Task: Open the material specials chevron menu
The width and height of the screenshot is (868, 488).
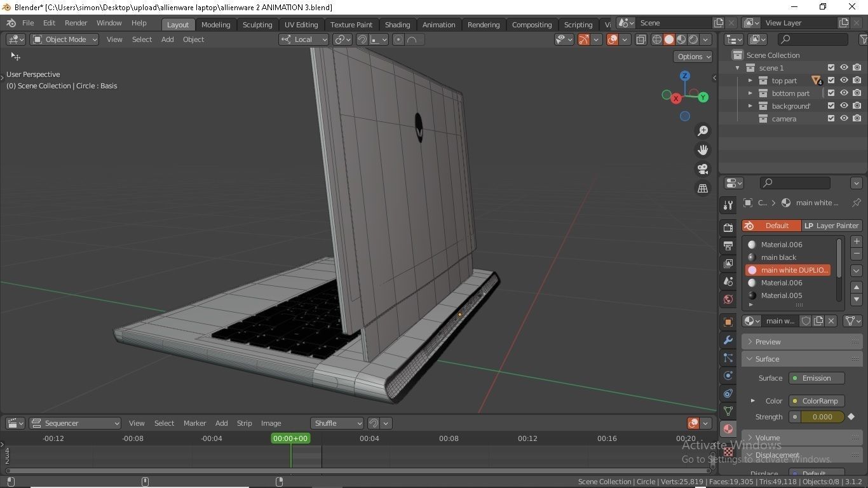Action: [857, 270]
